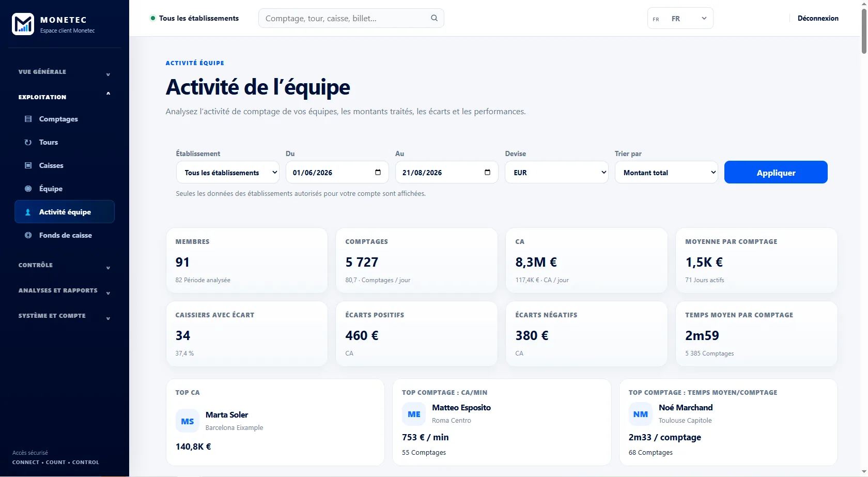Collapse the Exploitation section
This screenshot has width=868, height=477.
[x=65, y=97]
